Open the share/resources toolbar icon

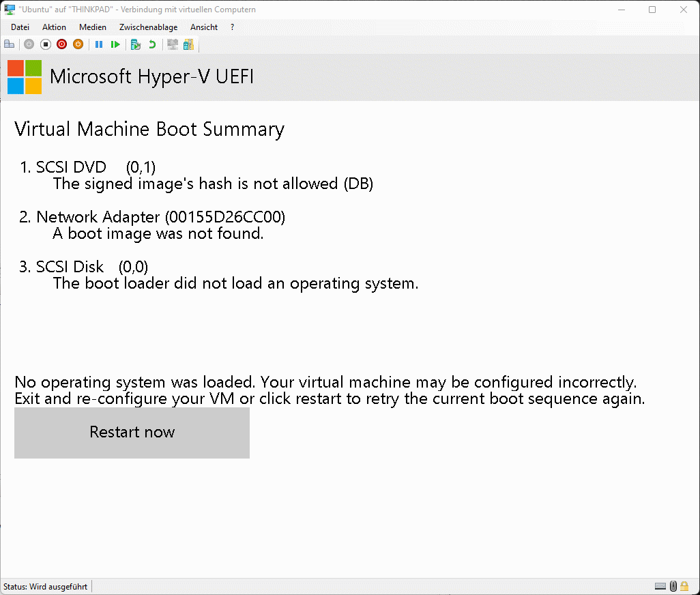tap(188, 44)
